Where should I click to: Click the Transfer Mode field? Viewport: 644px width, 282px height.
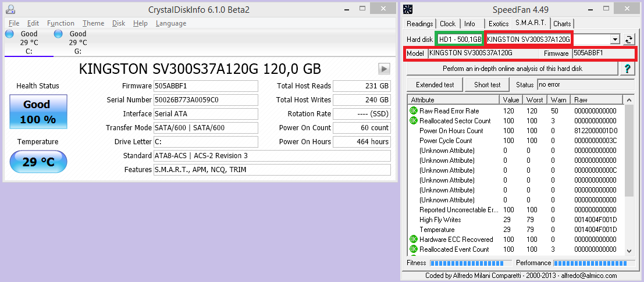click(206, 128)
